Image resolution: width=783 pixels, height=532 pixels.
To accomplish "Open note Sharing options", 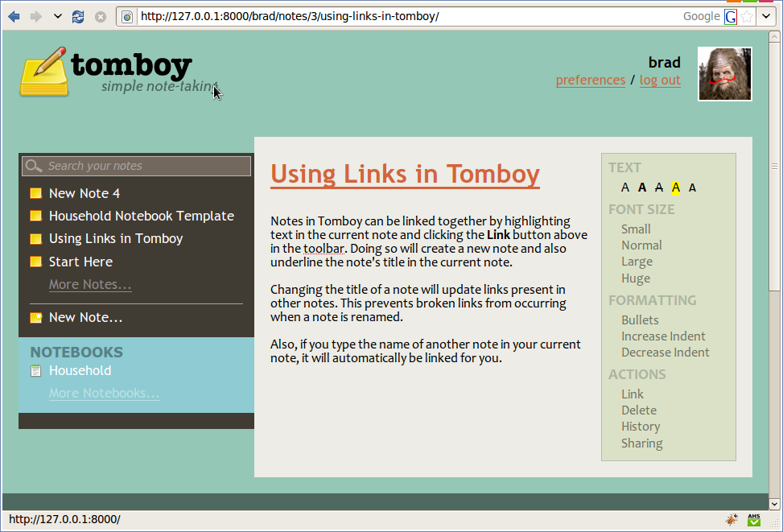I will (641, 443).
